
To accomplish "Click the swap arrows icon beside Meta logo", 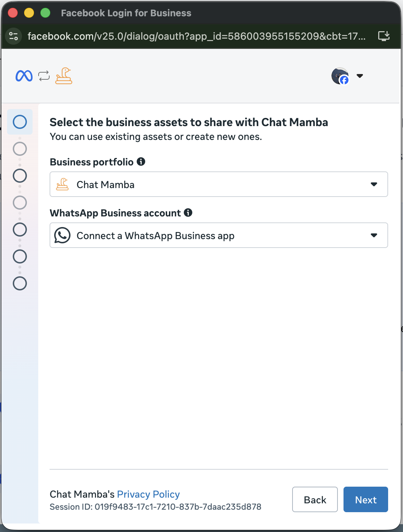I will point(44,76).
